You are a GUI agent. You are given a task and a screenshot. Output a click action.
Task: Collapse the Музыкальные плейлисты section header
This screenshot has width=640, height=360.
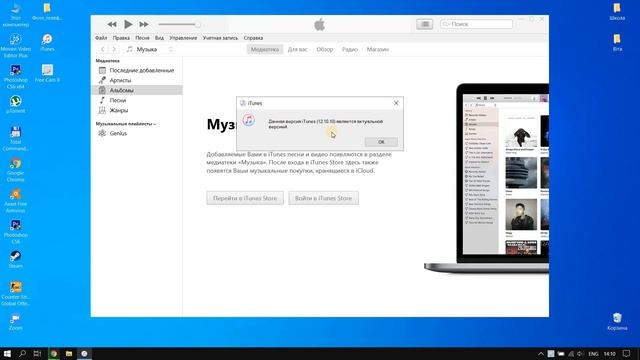[x=126, y=124]
